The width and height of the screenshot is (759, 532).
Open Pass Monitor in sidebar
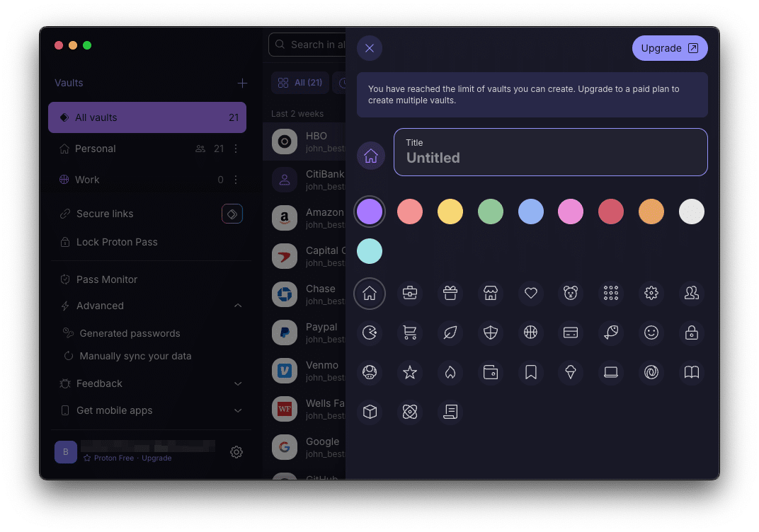click(x=107, y=279)
